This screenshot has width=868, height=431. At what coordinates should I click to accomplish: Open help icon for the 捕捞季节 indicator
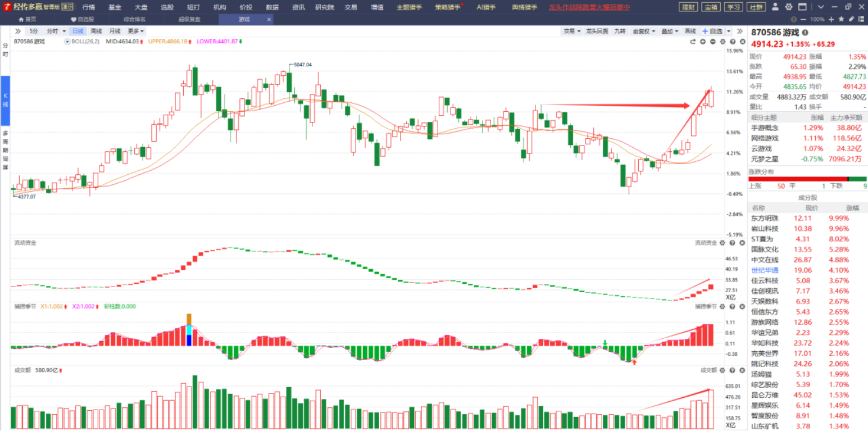pos(732,307)
